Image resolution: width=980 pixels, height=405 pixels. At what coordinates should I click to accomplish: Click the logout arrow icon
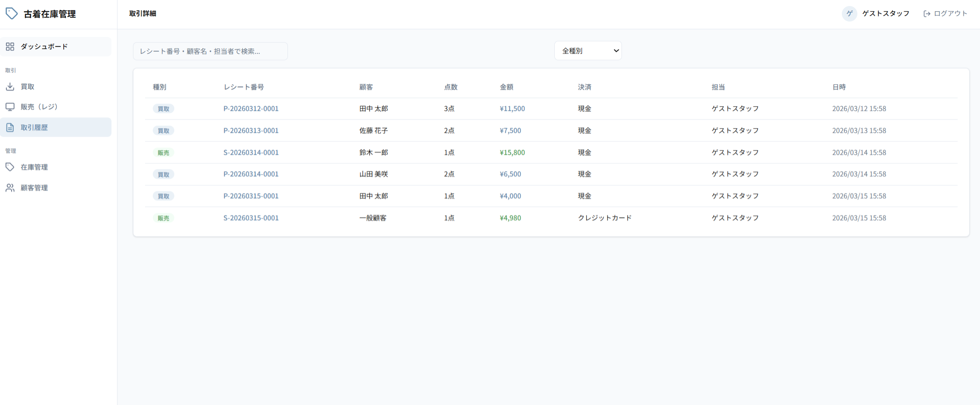click(927, 14)
